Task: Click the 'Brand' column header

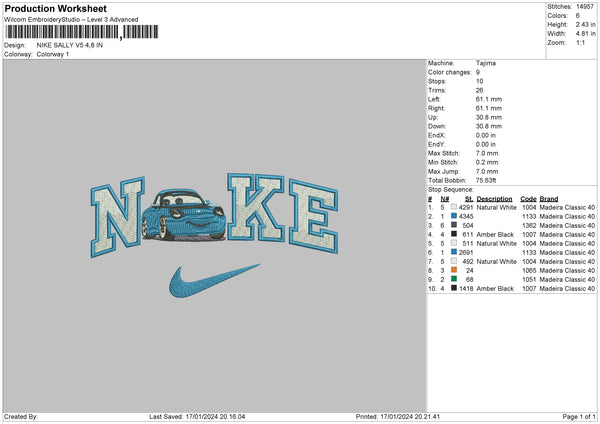Action: [549, 199]
